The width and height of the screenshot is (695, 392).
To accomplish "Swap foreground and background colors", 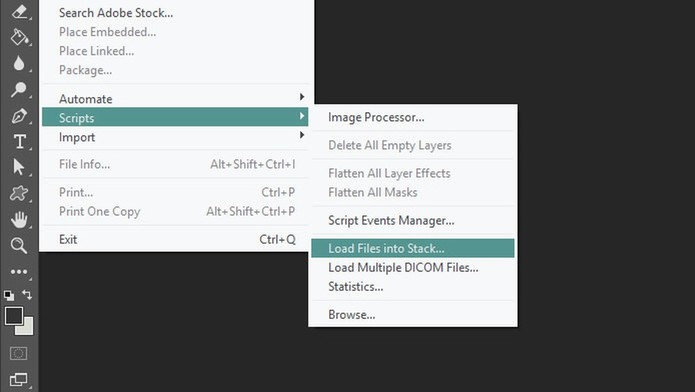I will click(27, 294).
